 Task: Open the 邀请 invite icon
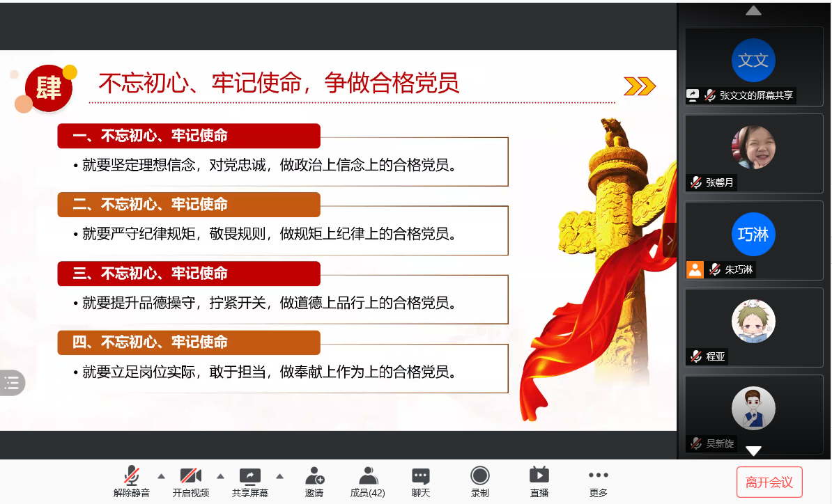(314, 481)
